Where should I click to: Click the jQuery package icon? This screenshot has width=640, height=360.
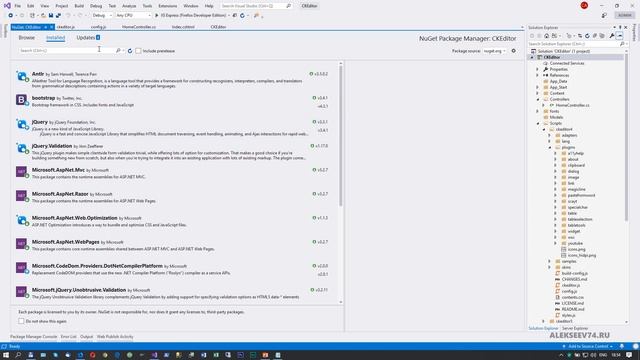click(22, 124)
